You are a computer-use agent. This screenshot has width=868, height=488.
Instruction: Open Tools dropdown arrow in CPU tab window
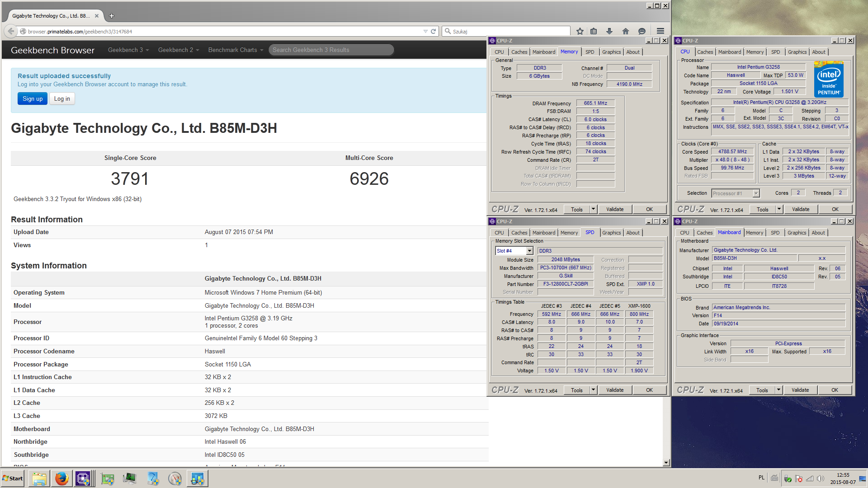779,209
